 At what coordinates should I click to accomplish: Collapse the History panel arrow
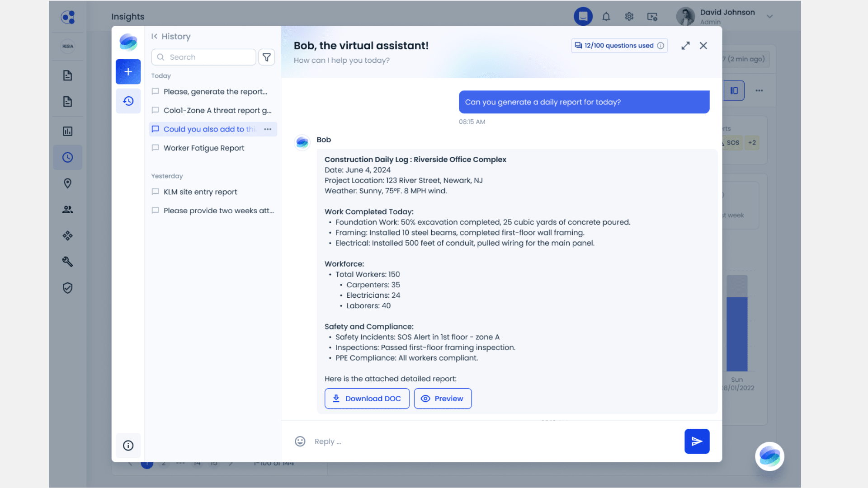pyautogui.click(x=155, y=37)
